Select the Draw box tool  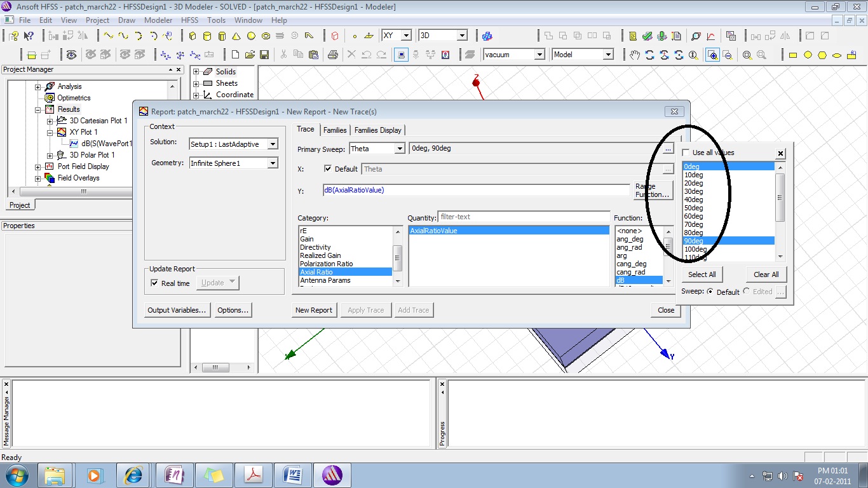(x=193, y=36)
